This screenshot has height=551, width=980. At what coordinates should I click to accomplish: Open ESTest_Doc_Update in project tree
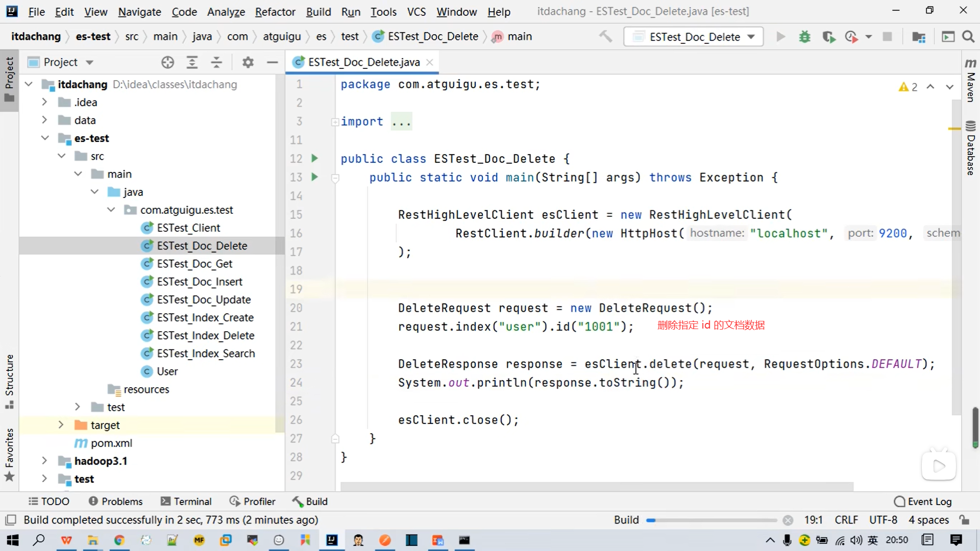click(203, 299)
